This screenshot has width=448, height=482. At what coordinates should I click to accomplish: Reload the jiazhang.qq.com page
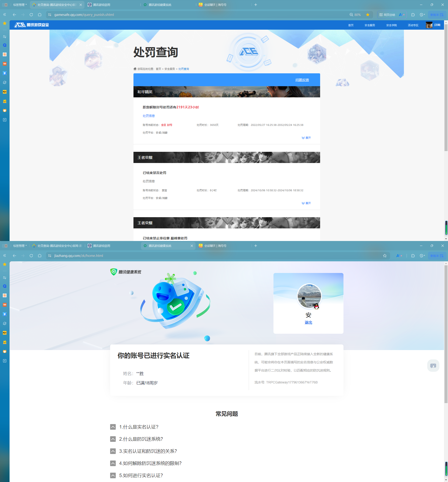coord(31,255)
